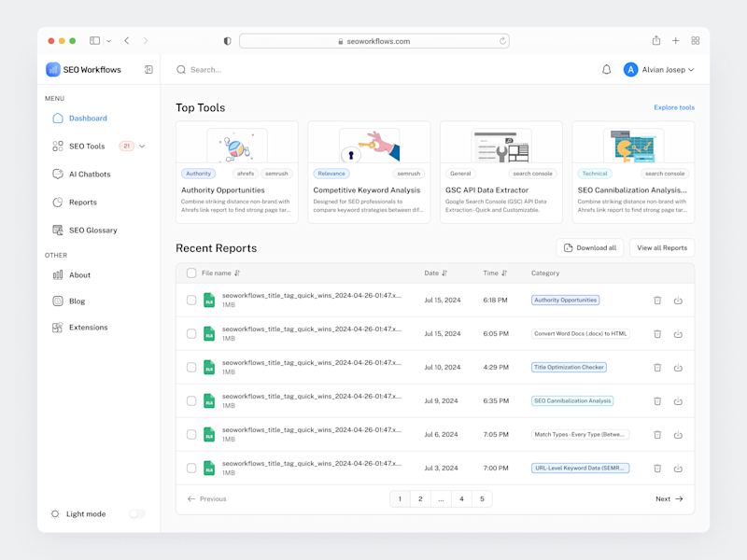Toggle the Light mode switch

tap(136, 514)
